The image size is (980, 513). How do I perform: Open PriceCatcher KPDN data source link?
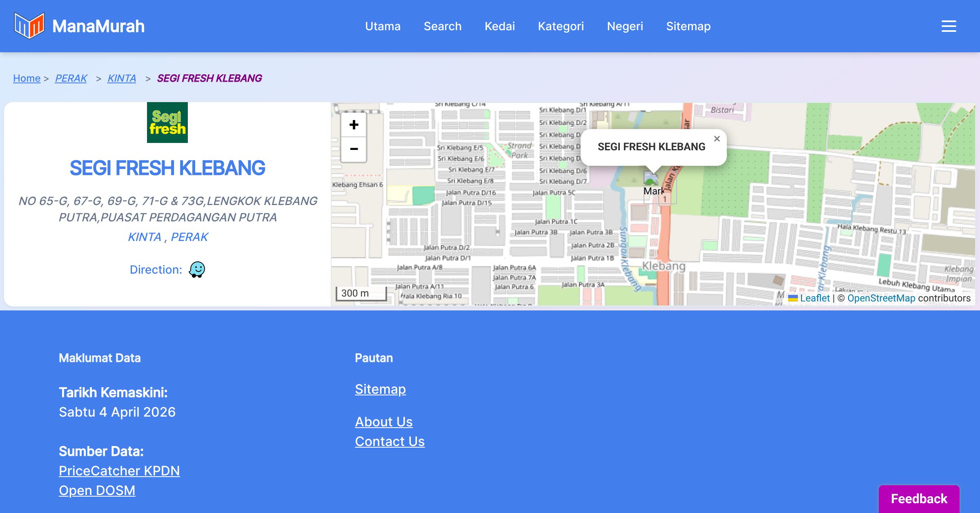coord(119,471)
